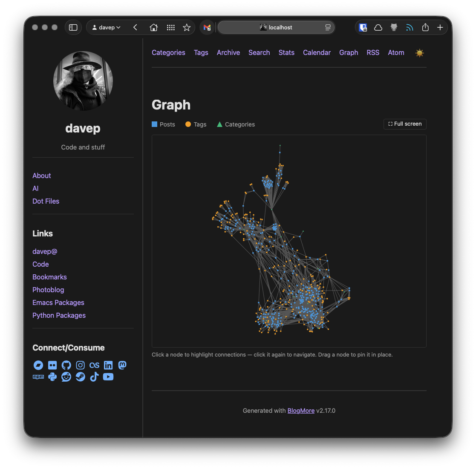Viewport: 476px width, 469px height.
Task: Click the davep profile avatar photo
Action: click(x=83, y=81)
